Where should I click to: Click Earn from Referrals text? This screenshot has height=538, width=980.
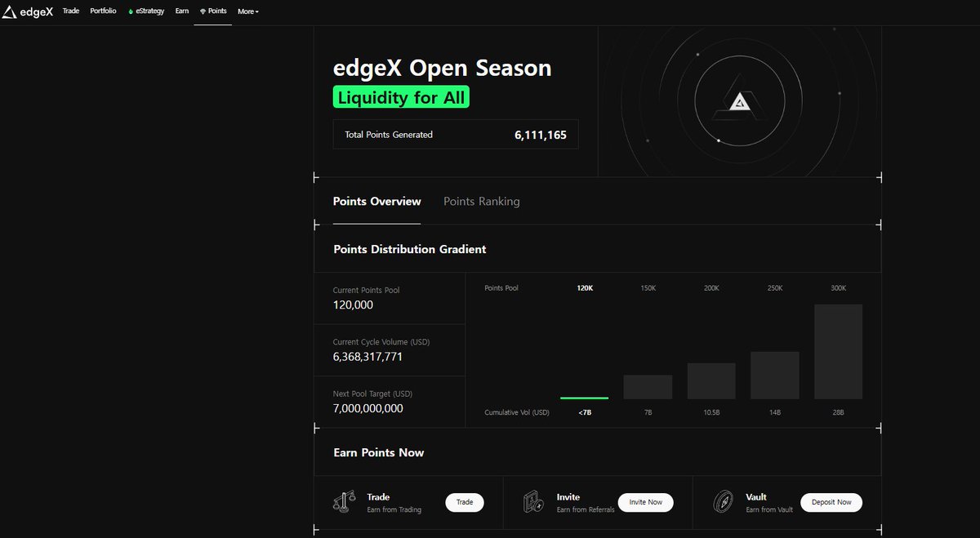(x=586, y=509)
